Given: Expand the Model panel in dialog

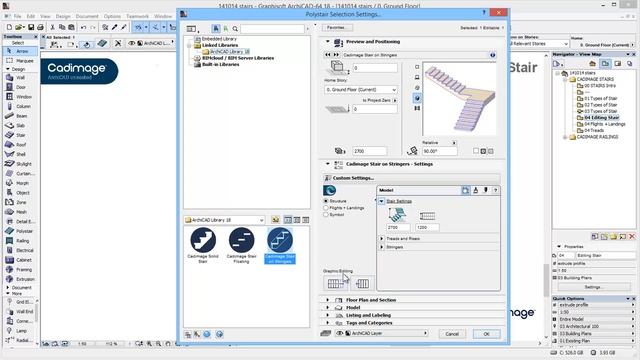Looking at the screenshot, I should point(327,308).
